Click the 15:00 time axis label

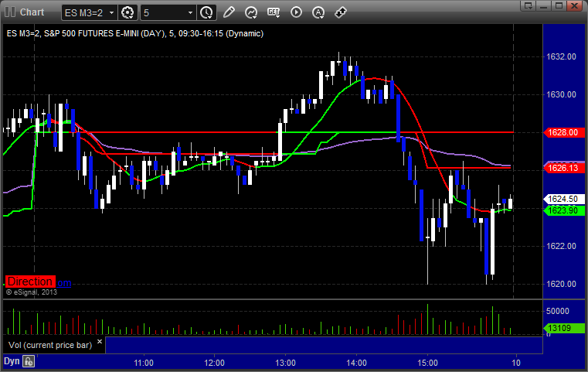(427, 363)
